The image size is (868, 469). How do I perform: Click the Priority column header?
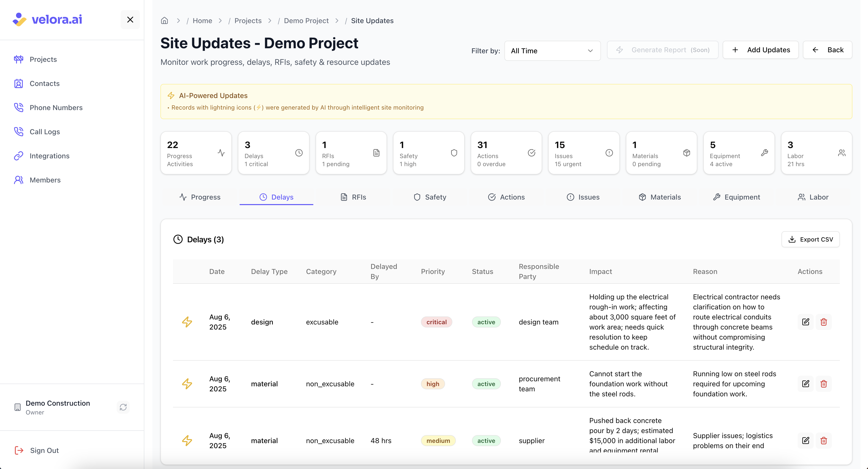[433, 271]
